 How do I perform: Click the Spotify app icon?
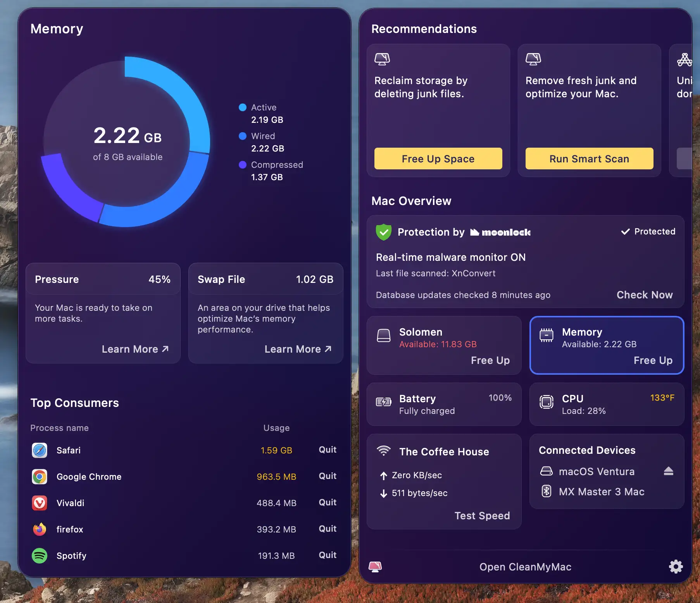point(40,556)
